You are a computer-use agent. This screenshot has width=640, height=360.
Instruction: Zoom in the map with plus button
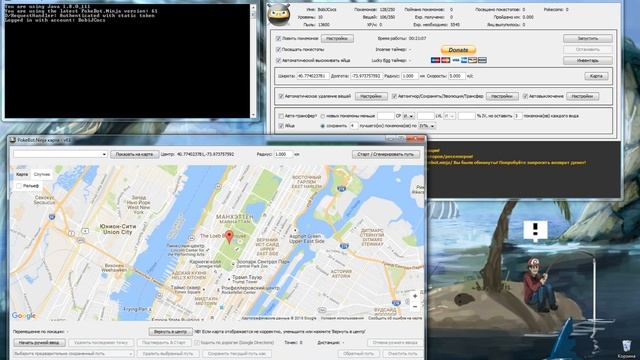pyautogui.click(x=415, y=296)
